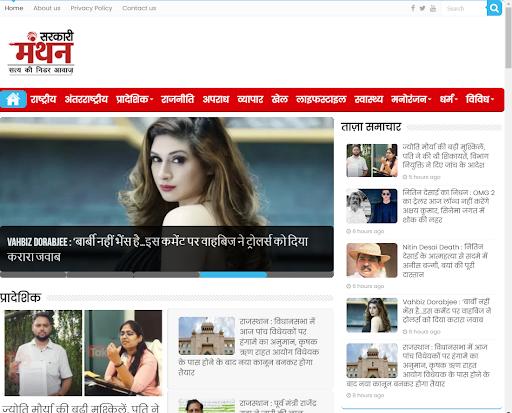Select the राजनीति menu item
This screenshot has height=413, width=512.
pyautogui.click(x=178, y=99)
